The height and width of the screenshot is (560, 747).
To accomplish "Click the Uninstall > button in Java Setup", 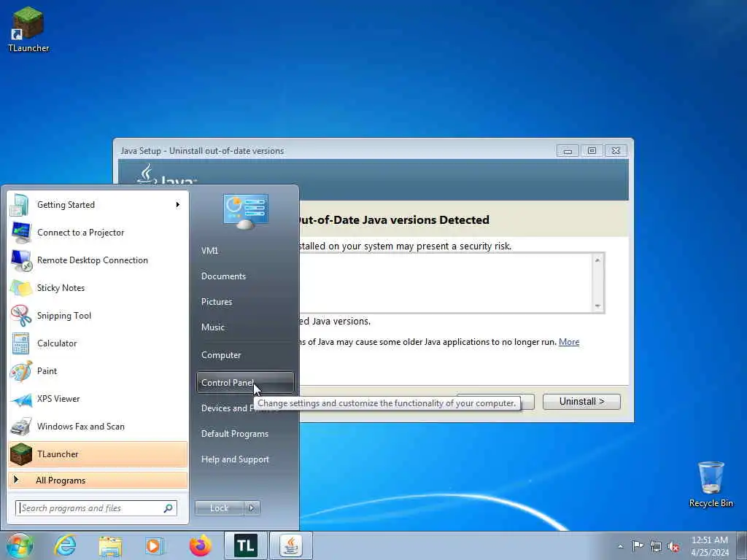I will point(581,402).
